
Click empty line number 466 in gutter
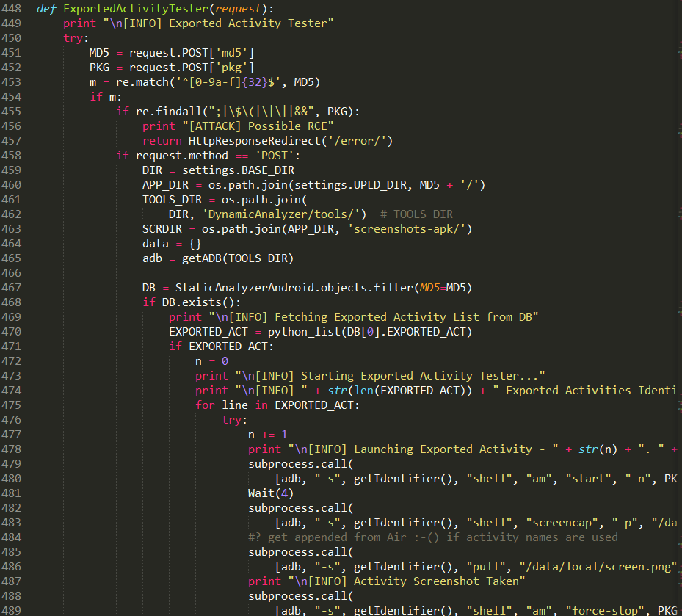coord(11,273)
